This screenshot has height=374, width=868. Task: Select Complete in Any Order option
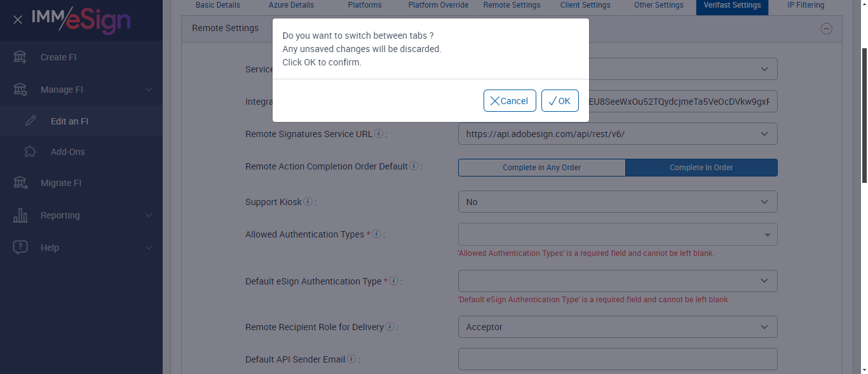541,168
